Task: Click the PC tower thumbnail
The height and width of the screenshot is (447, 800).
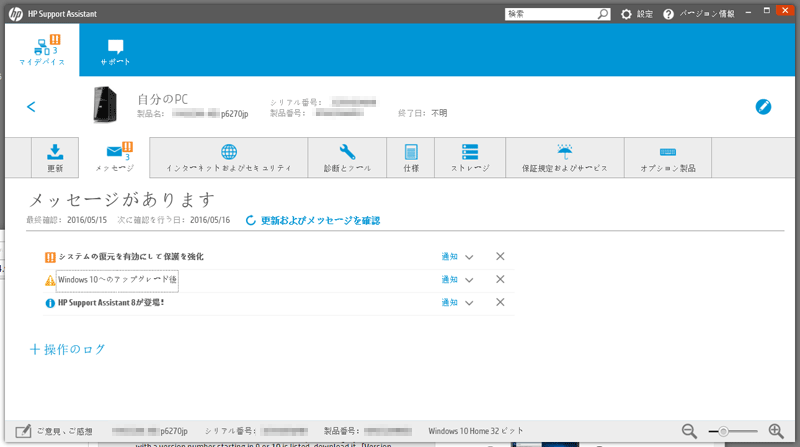Action: (x=105, y=105)
